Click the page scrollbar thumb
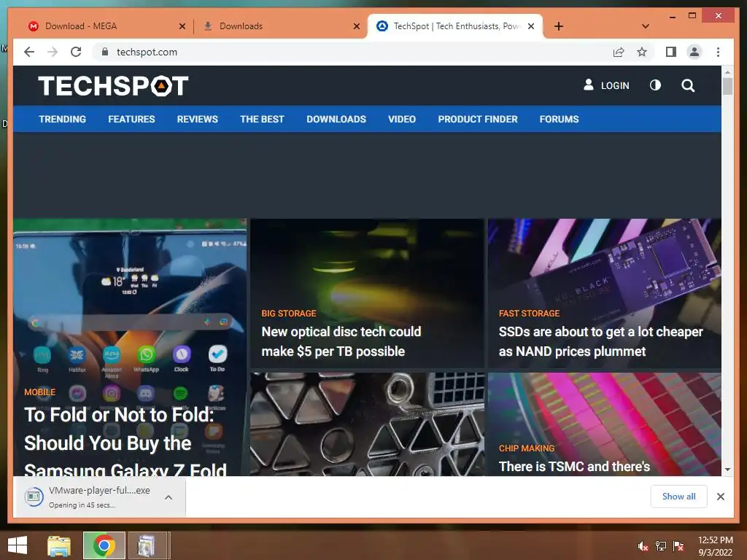Screen dimensions: 747x560 [x=727, y=86]
